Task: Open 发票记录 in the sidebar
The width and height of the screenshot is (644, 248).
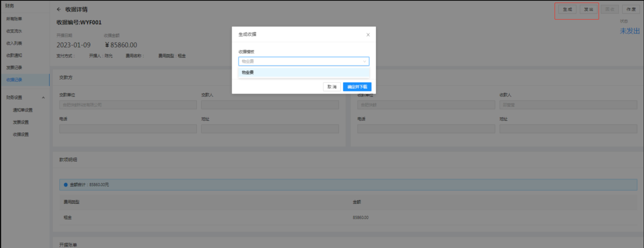Action: (x=14, y=67)
